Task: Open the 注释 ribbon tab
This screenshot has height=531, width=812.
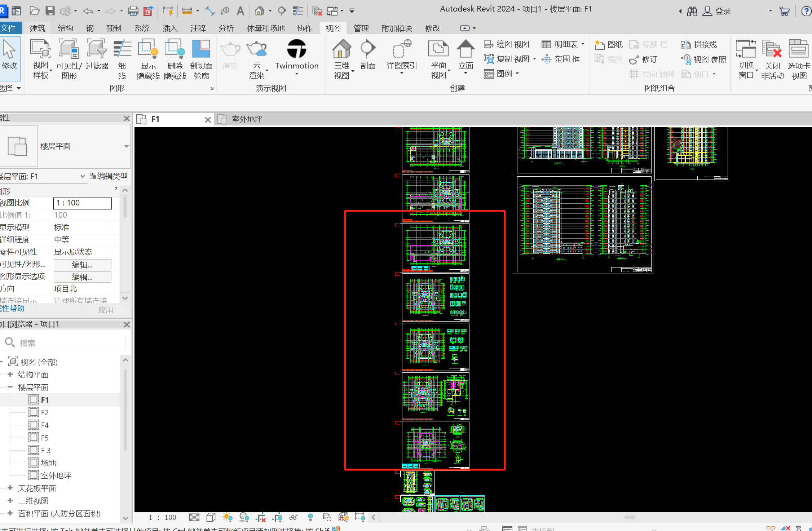Action: coord(198,28)
